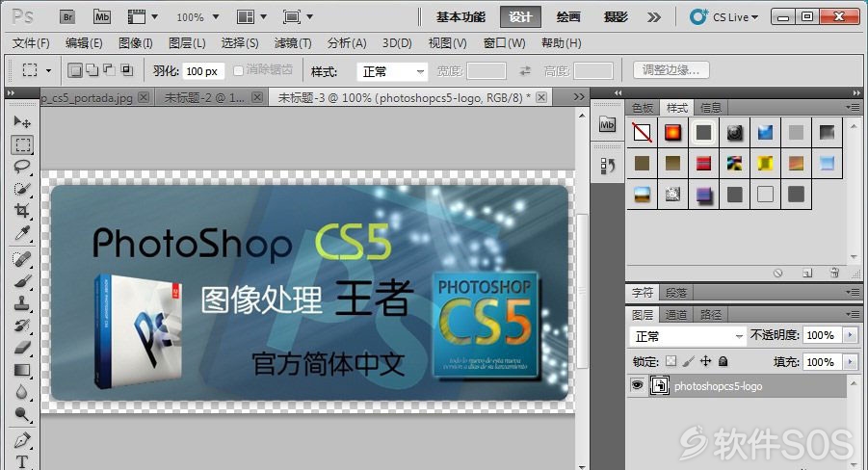
Task: Choose Add to Selection mode
Action: point(92,70)
